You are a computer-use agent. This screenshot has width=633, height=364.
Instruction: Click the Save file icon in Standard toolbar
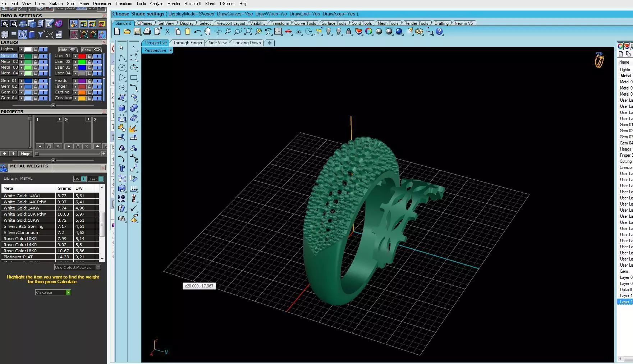[137, 32]
